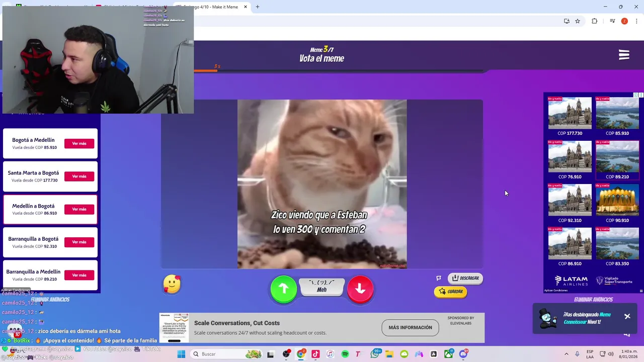The width and height of the screenshot is (644, 362).
Task: Open the Chrome profile avatar 'Z'
Action: click(624, 21)
